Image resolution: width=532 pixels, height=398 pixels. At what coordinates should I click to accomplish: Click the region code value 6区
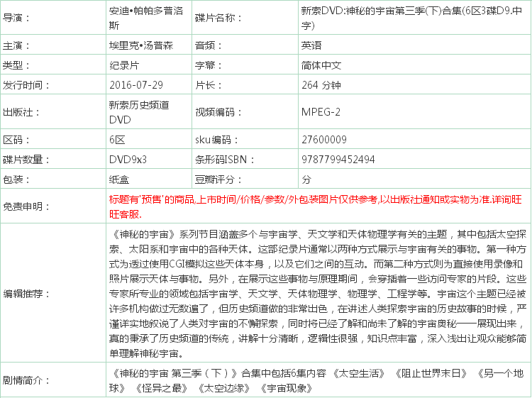click(116, 139)
